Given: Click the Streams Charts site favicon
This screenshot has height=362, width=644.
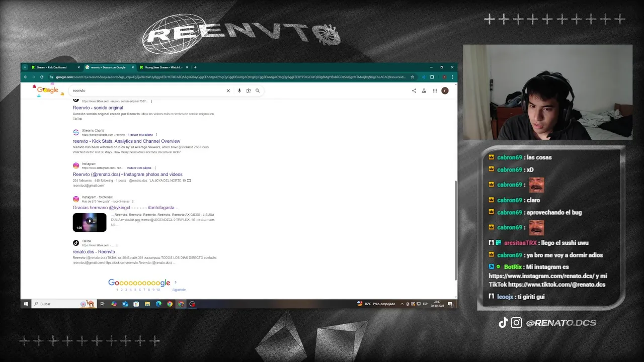Looking at the screenshot, I should 76,132.
